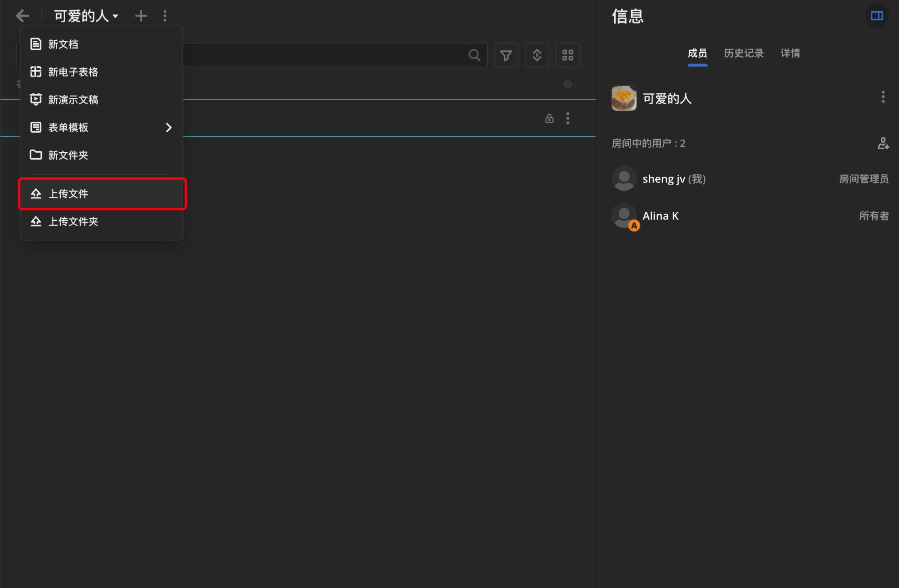Open room options three-dot menu in header
The width and height of the screenshot is (899, 588).
tap(165, 16)
